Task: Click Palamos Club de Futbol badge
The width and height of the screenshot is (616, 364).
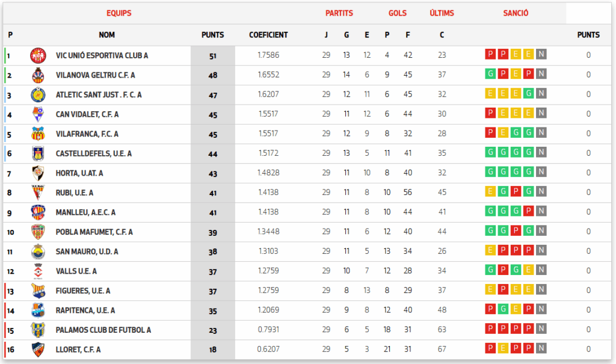Action: click(38, 330)
